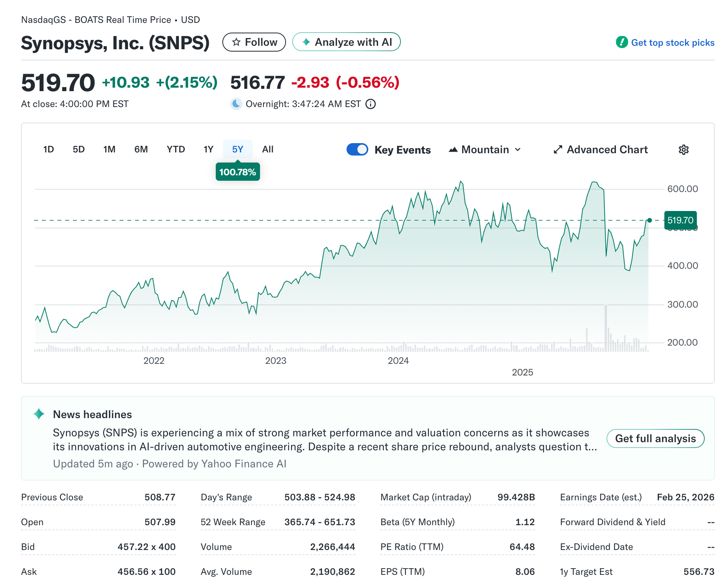Click the NasdaqGS real time price caption

pyautogui.click(x=110, y=20)
